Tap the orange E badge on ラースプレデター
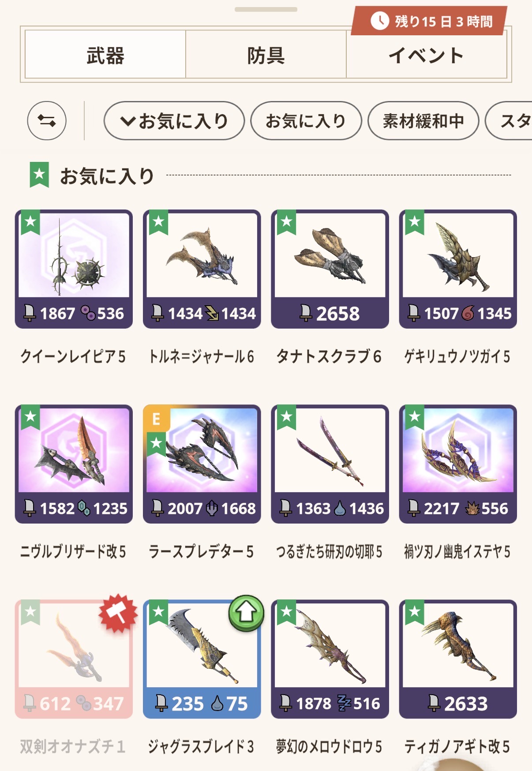 coord(156,419)
